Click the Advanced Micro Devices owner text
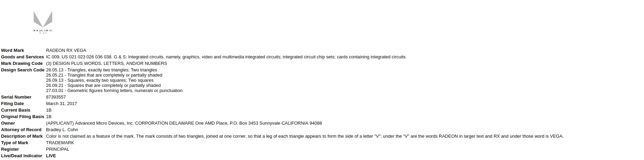644x160 pixels. coord(184,123)
